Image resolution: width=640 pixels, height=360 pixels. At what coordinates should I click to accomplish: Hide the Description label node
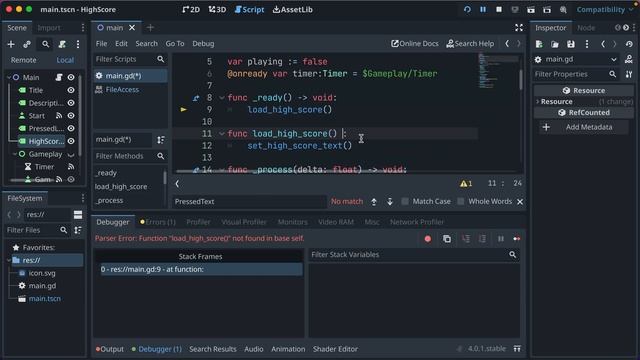71,103
